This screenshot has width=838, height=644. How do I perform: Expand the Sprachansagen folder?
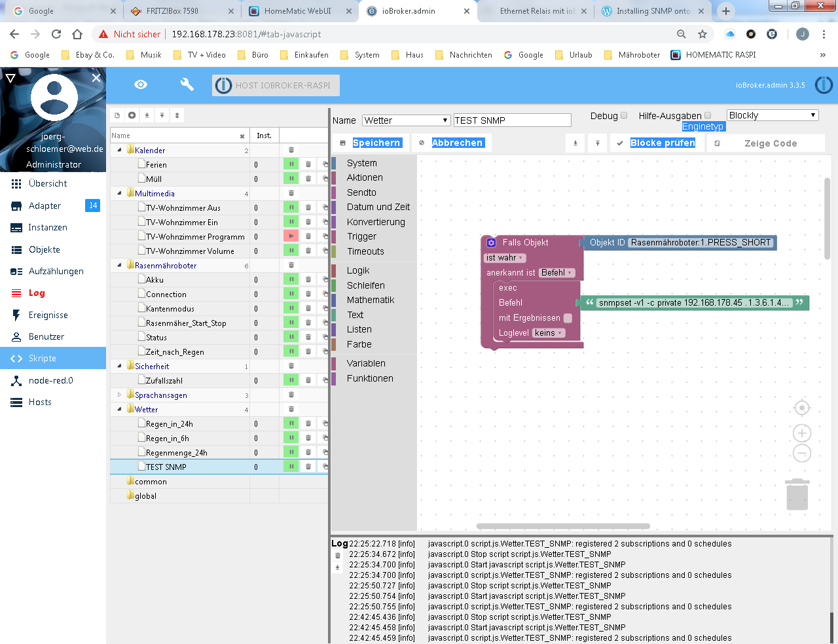pyautogui.click(x=119, y=395)
